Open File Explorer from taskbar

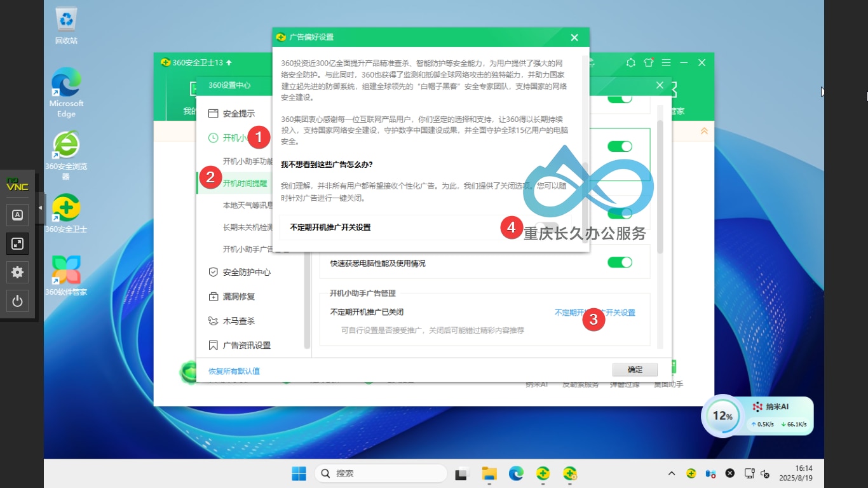coord(489,473)
